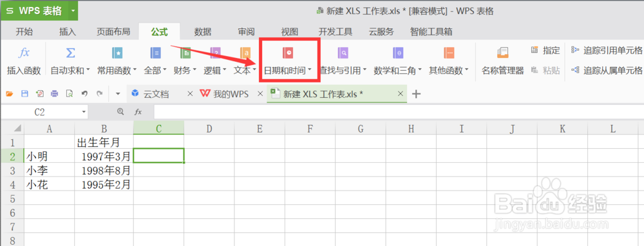Image resolution: width=644 pixels, height=246 pixels.
Task: Switch to the 数据 ribbon tab
Action: [x=203, y=32]
